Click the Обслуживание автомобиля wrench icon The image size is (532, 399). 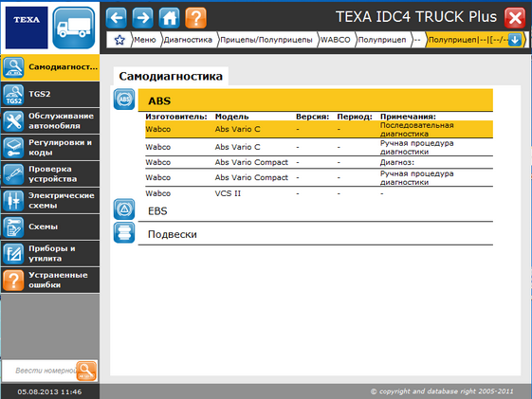coord(13,121)
